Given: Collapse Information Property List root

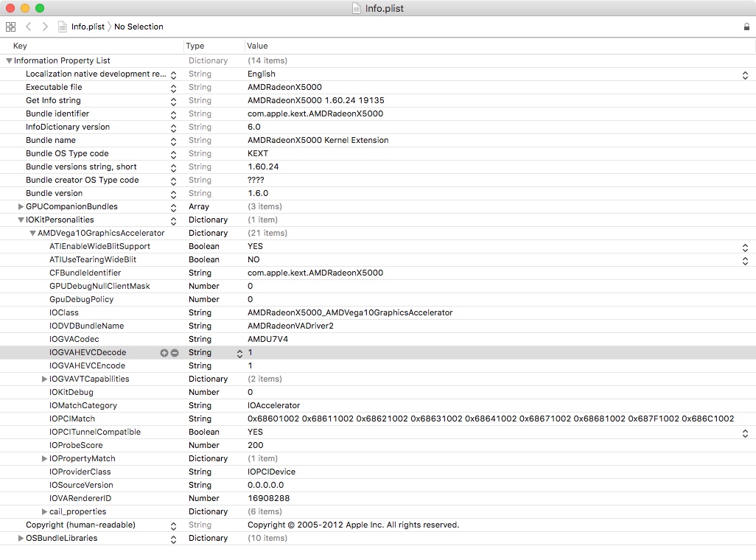Looking at the screenshot, I should 9,60.
